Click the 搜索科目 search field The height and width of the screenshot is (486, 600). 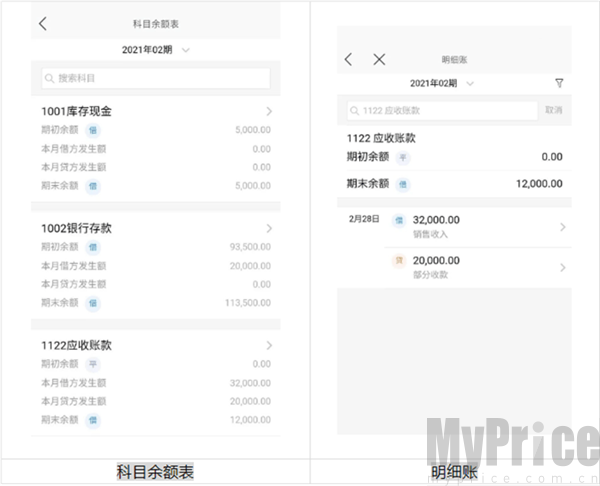[156, 78]
